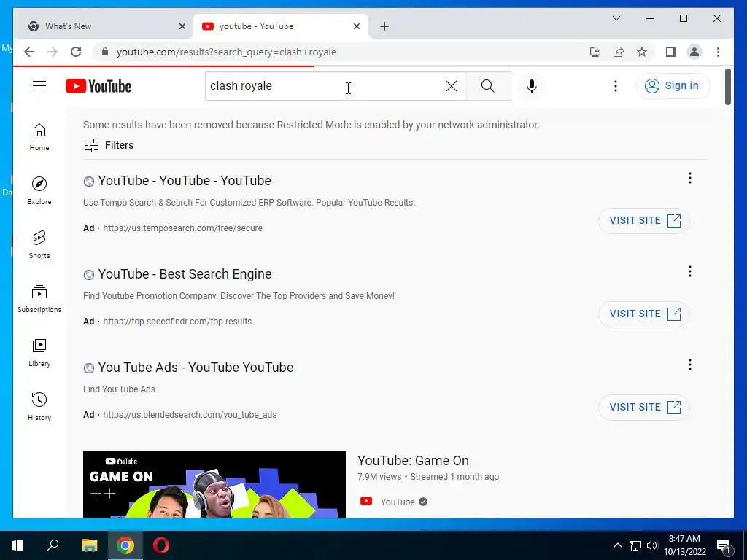Bookmark this tab star icon
This screenshot has height=560, width=747.
tap(642, 52)
